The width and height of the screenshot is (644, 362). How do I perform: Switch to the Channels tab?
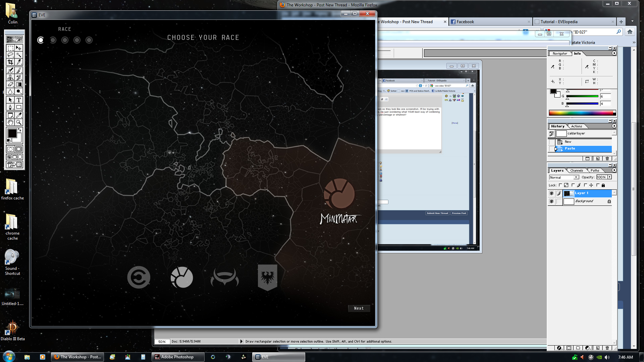coord(577,170)
